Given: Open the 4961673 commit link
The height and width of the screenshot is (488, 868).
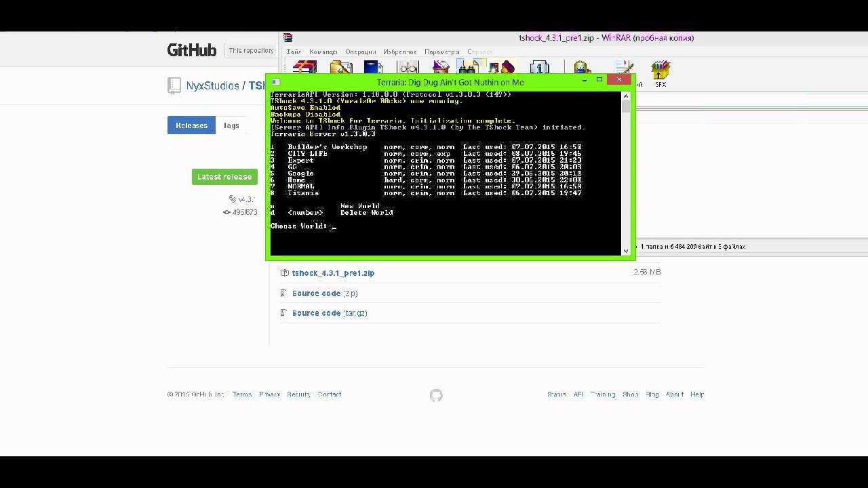Looking at the screenshot, I should (x=245, y=212).
